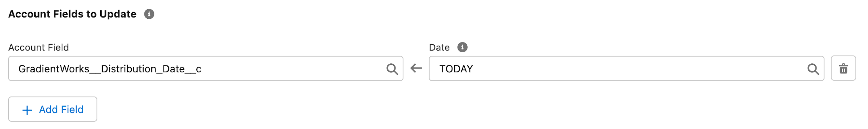Click search magnifier in the Date box
The width and height of the screenshot is (868, 129).
[813, 69]
